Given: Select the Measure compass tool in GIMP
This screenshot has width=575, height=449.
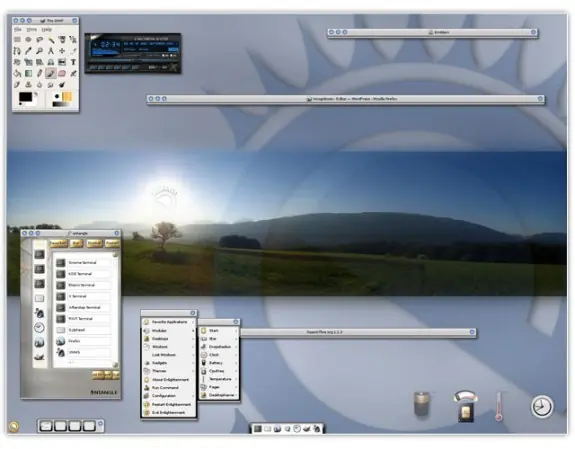Looking at the screenshot, I should tap(51, 51).
